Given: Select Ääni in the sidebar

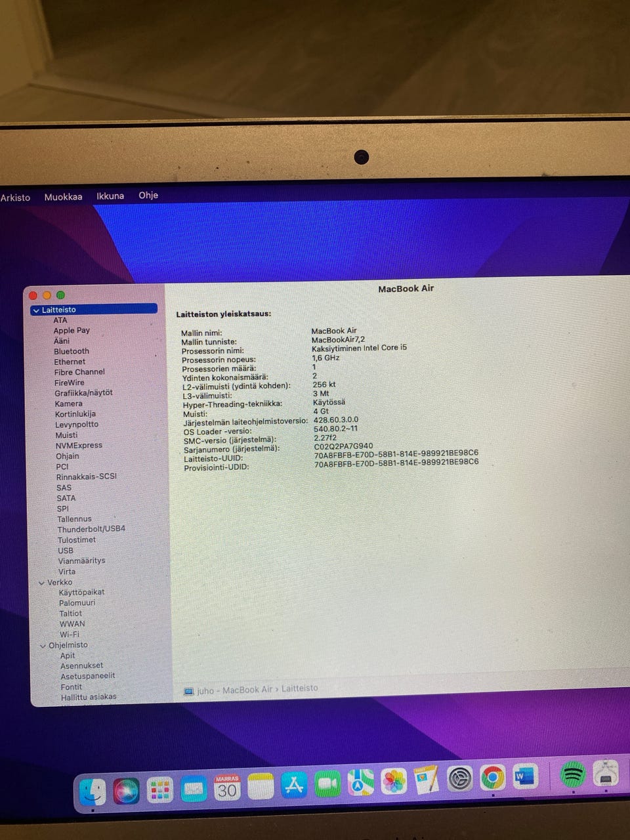Looking at the screenshot, I should pos(62,341).
